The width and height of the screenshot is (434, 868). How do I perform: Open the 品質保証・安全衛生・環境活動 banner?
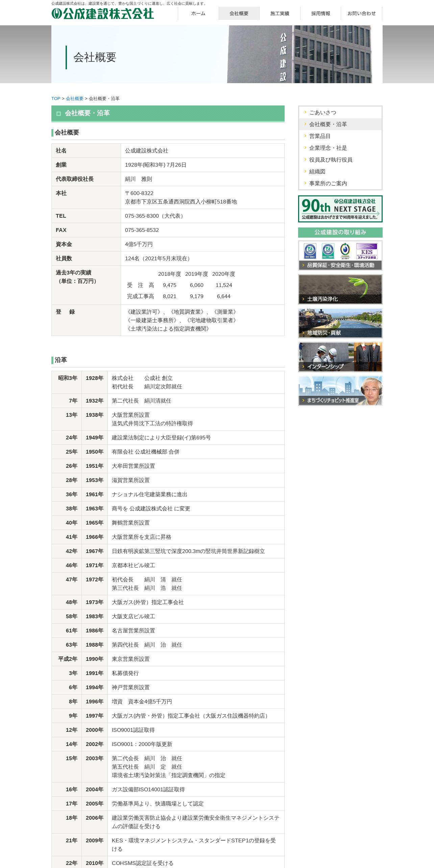[x=340, y=256]
